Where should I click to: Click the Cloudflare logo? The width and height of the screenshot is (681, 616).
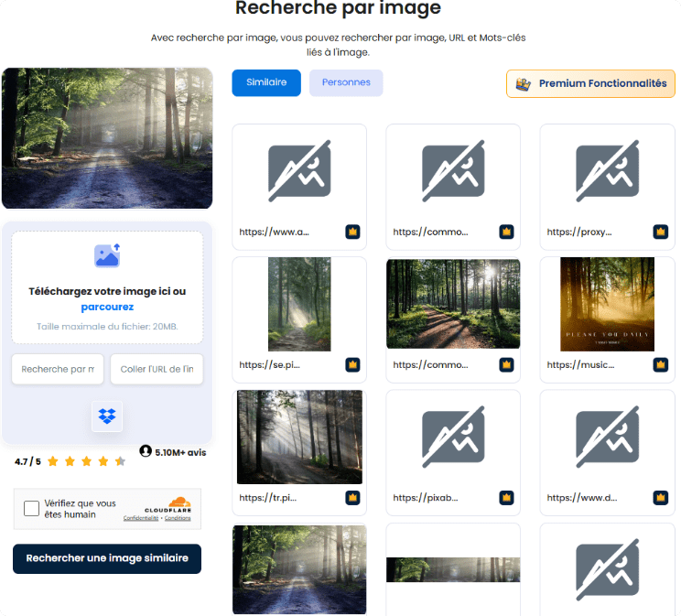[x=168, y=504]
